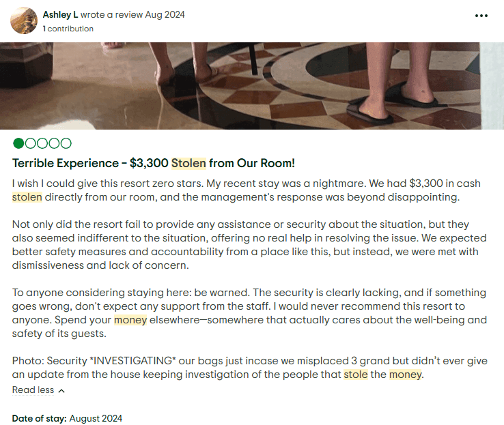
Task: Collapse review using the up chevron arrow
Action: 61,391
